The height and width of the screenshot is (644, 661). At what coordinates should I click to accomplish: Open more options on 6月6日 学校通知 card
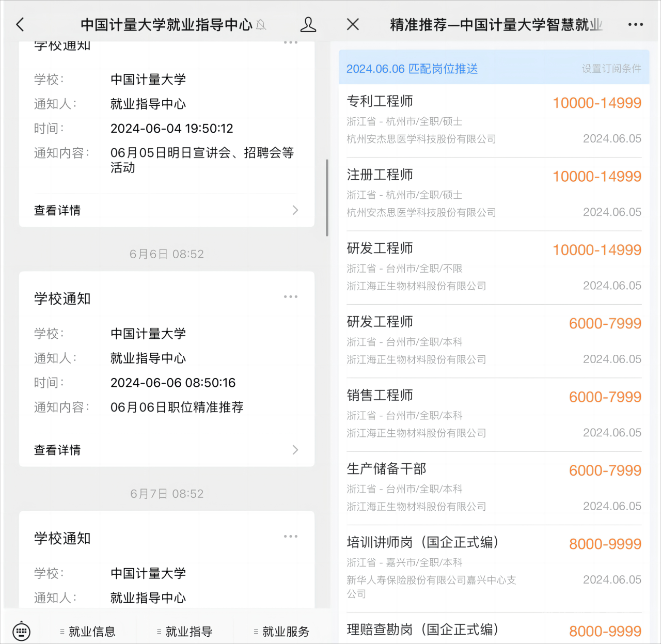pos(291,296)
